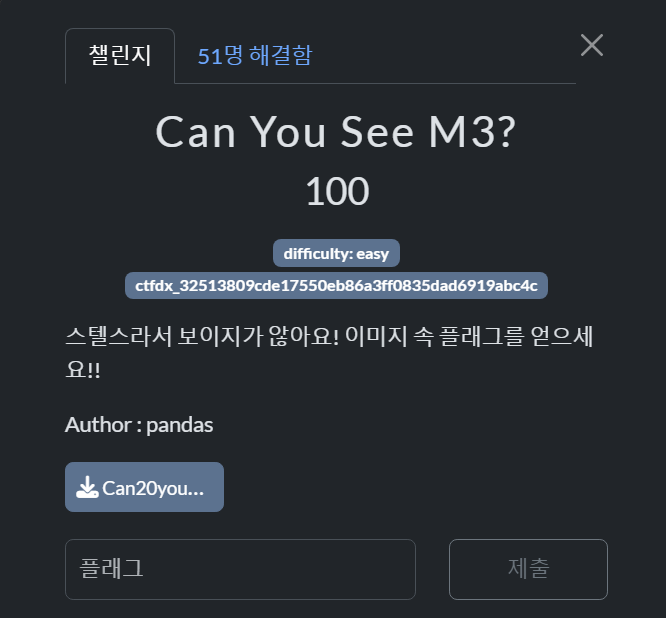
Task: Click the author name pandas
Action: point(180,426)
